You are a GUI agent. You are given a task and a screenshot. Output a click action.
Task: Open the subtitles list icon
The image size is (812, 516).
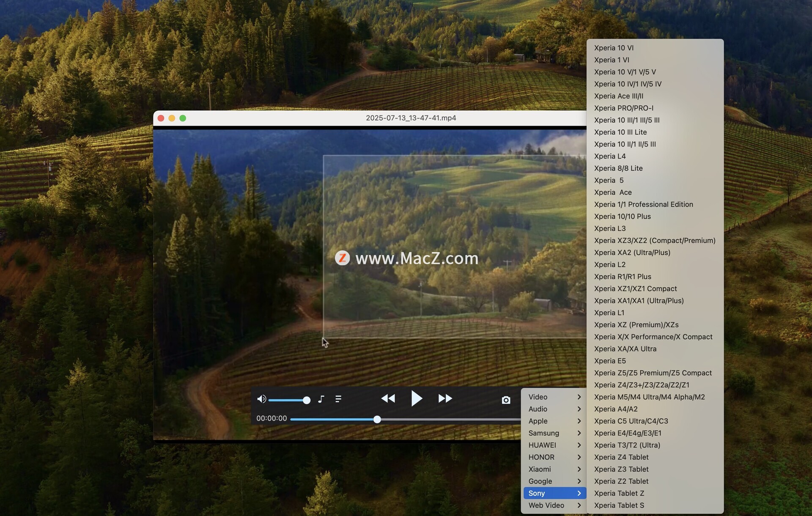[338, 399]
